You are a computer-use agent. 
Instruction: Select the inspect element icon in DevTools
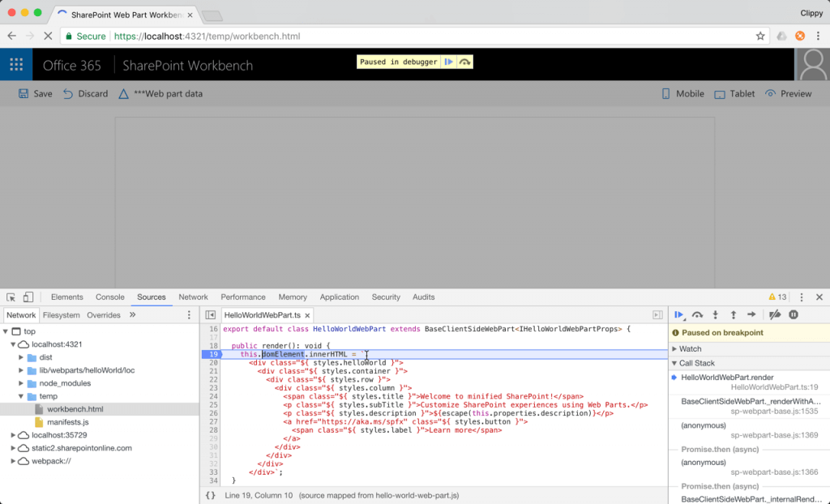tap(11, 297)
